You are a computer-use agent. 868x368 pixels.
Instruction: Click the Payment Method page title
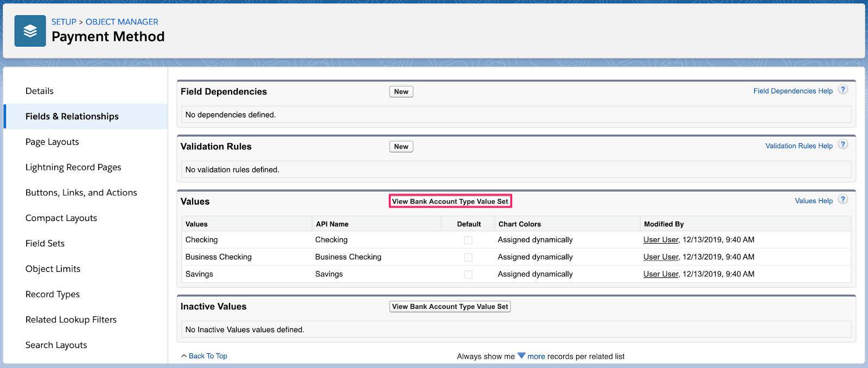(108, 37)
